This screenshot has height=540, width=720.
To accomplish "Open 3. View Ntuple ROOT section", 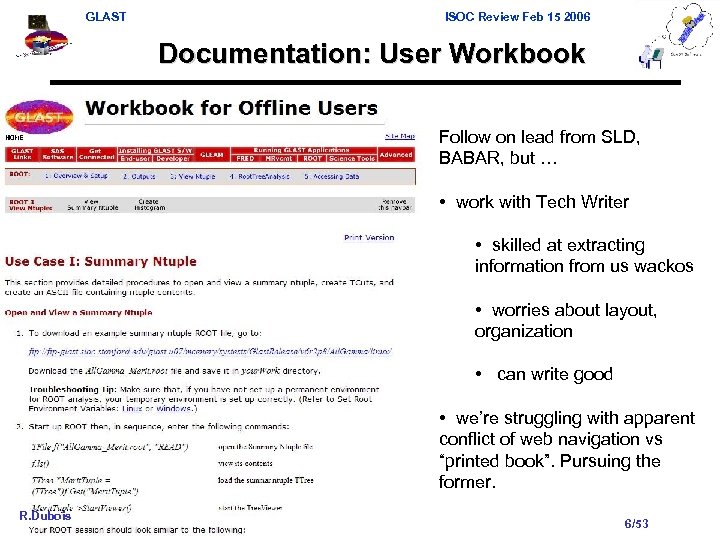I will [192, 176].
